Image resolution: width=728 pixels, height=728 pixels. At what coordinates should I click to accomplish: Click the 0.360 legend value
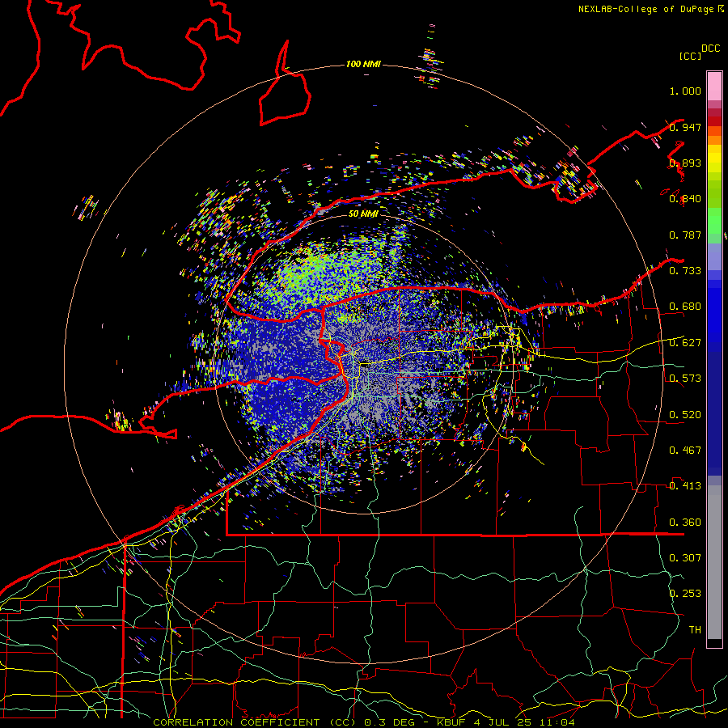pos(685,522)
